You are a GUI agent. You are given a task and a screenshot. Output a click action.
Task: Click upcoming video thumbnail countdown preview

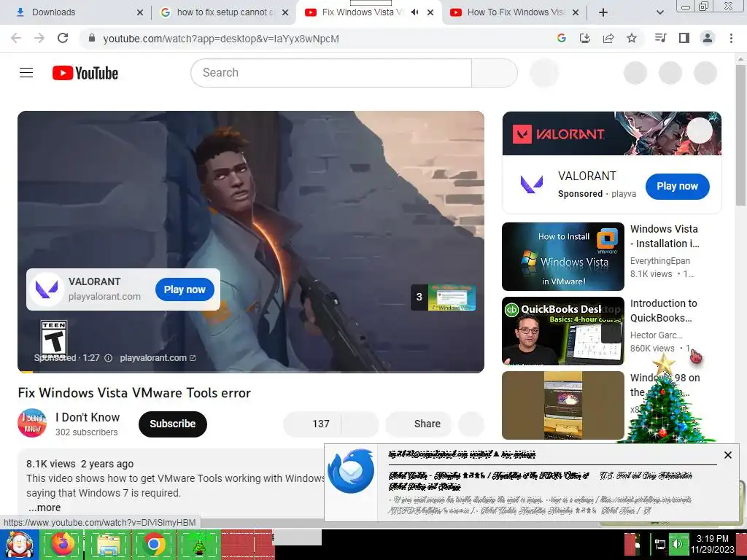(x=443, y=297)
